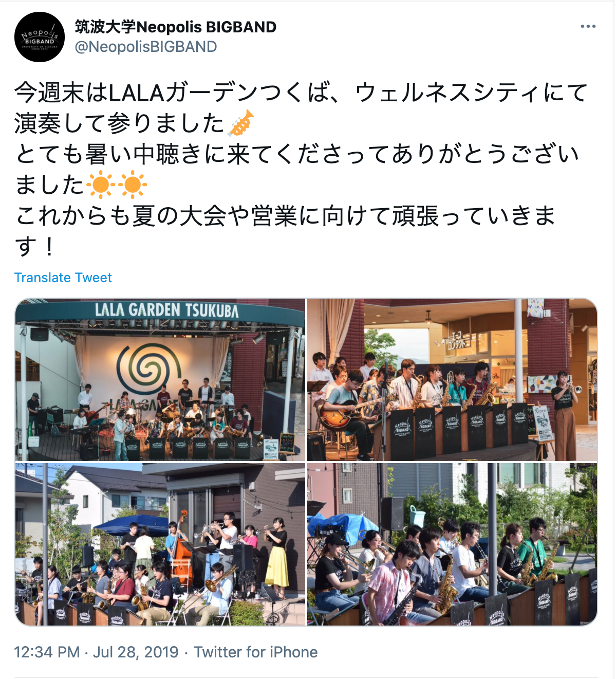Viewport: 616px width, 679px height.
Task: Click the first sun emoji
Action: point(100,185)
